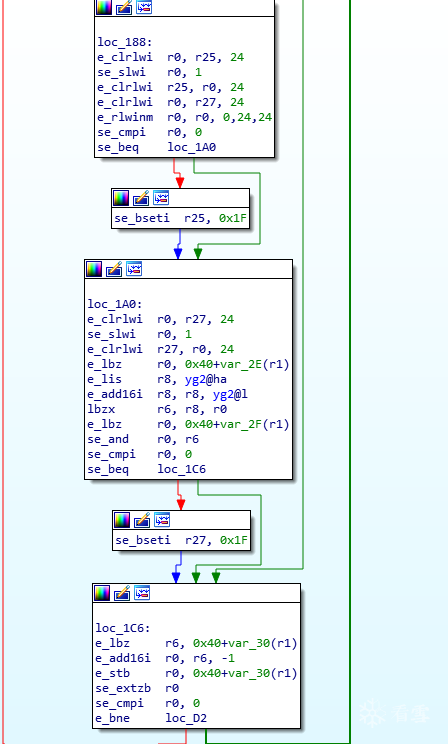Click the group nodes icon on loc_188 block
Screen dimensions: 448x744
pyautogui.click(x=144, y=7)
